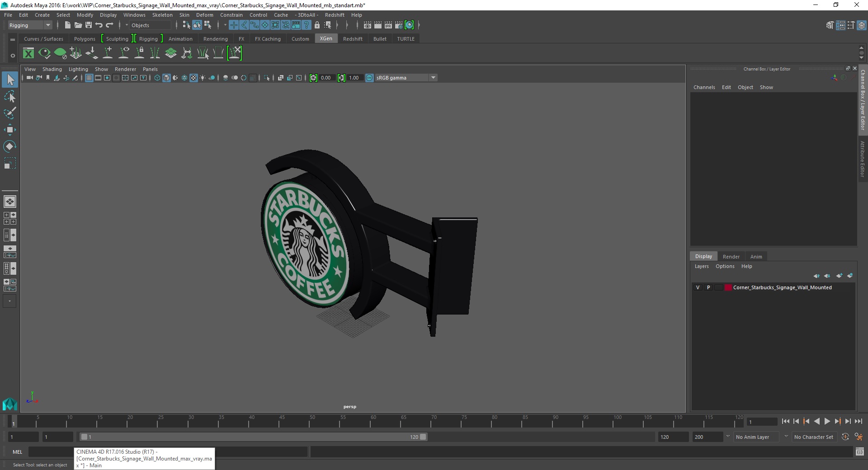This screenshot has width=868, height=470.
Task: Open the Objects selection mask field
Action: tap(150, 25)
